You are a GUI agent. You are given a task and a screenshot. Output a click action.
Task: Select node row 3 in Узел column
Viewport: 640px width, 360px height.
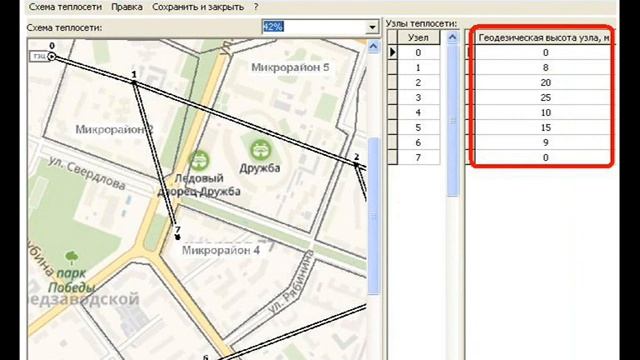coord(418,98)
